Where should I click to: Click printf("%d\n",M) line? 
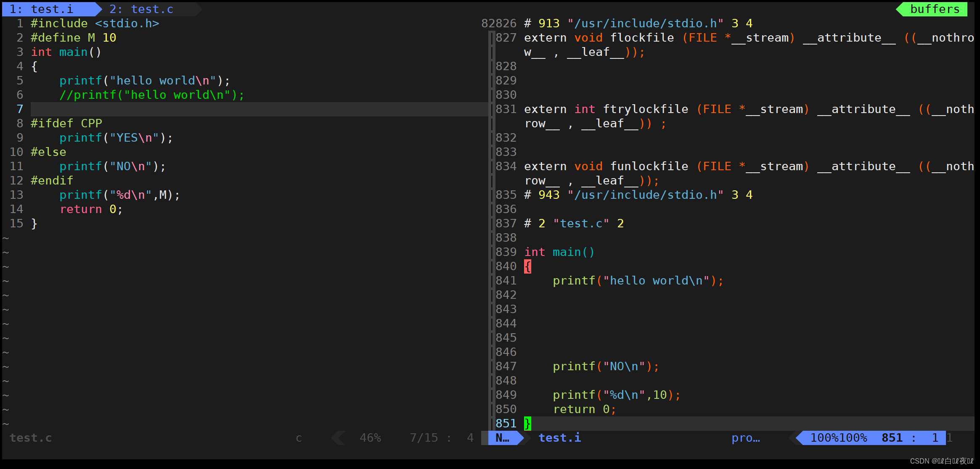(x=120, y=195)
